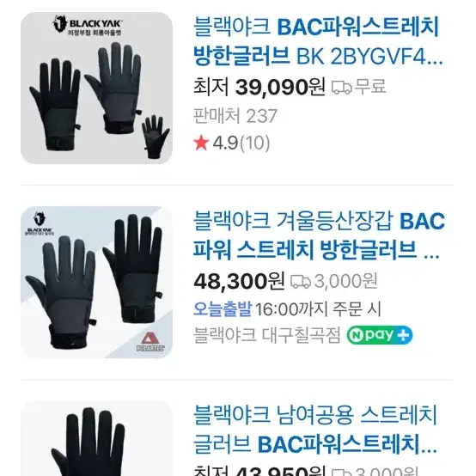
Task: Click the 48,300원 price
Action: pyautogui.click(x=239, y=281)
